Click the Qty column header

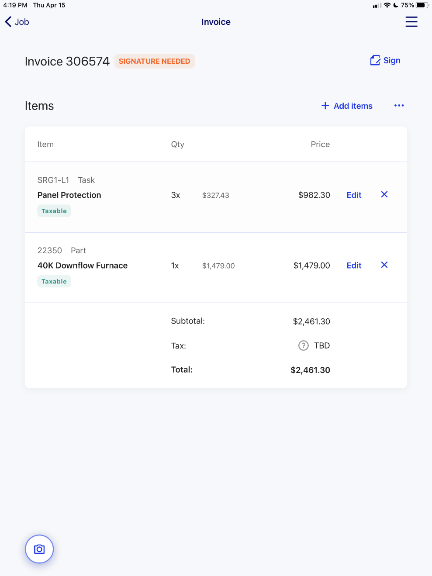point(177,144)
